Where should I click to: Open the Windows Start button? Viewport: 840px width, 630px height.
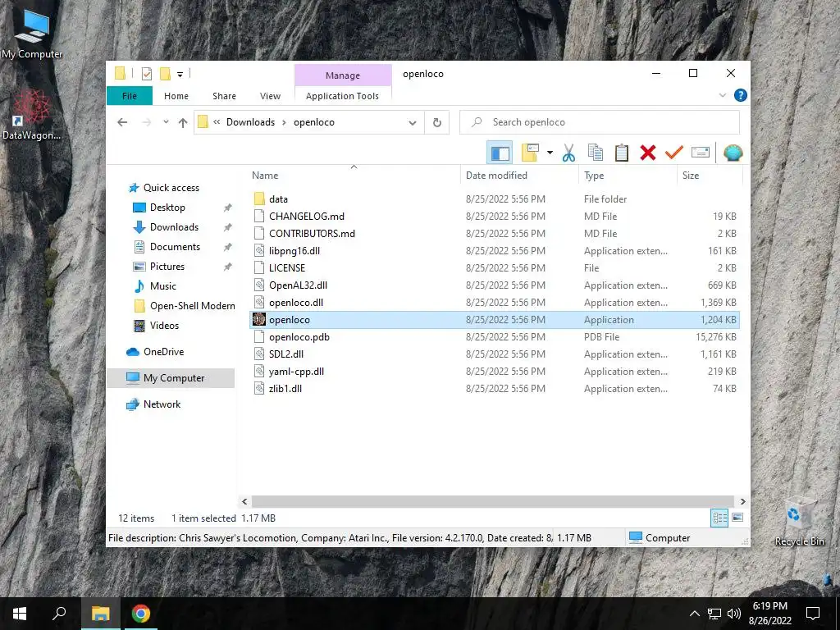[20, 614]
